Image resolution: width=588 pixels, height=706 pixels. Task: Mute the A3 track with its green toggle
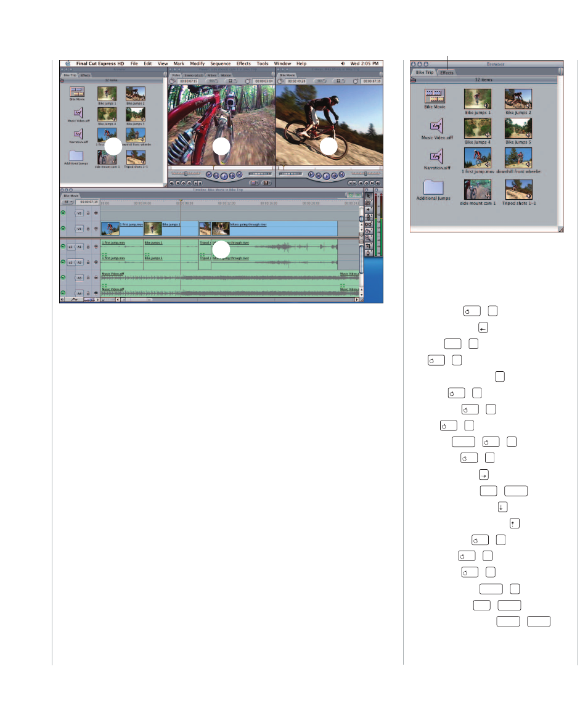(x=63, y=277)
